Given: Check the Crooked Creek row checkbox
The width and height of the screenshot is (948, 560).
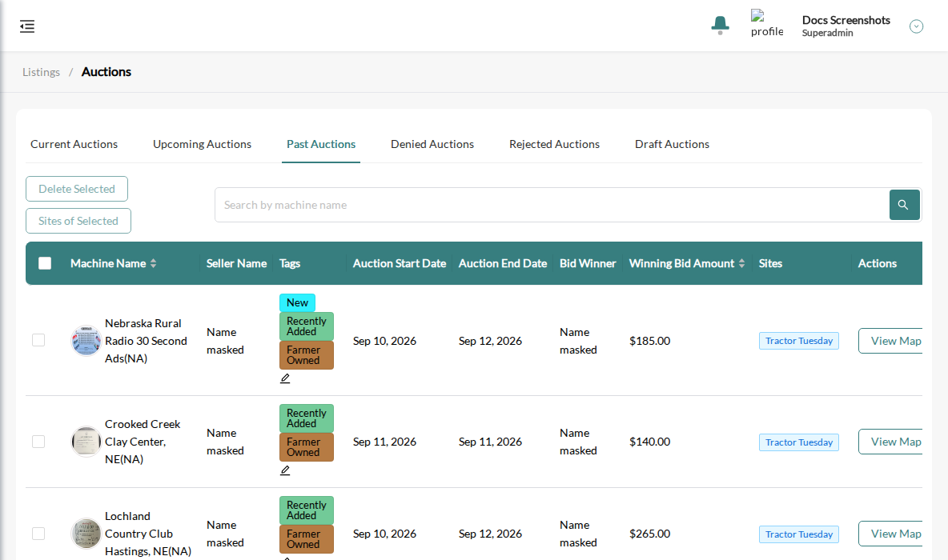Looking at the screenshot, I should (38, 442).
